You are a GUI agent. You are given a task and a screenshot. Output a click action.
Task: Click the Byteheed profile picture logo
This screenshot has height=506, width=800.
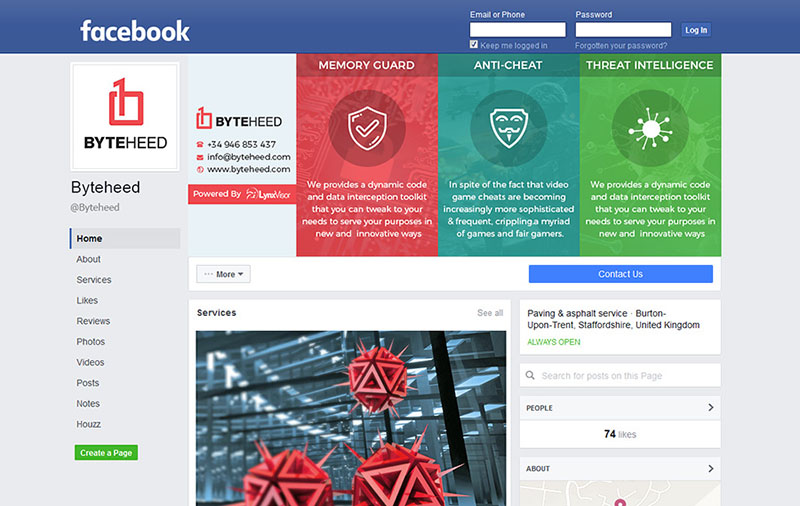click(125, 117)
